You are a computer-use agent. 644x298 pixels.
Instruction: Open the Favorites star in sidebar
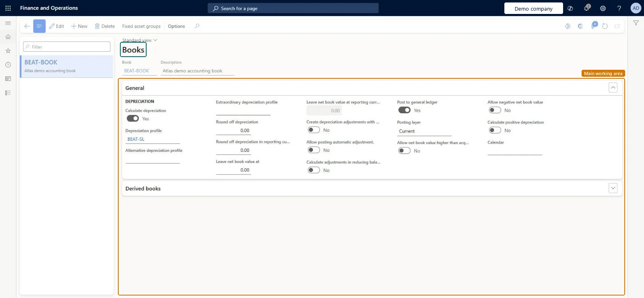coord(8,51)
